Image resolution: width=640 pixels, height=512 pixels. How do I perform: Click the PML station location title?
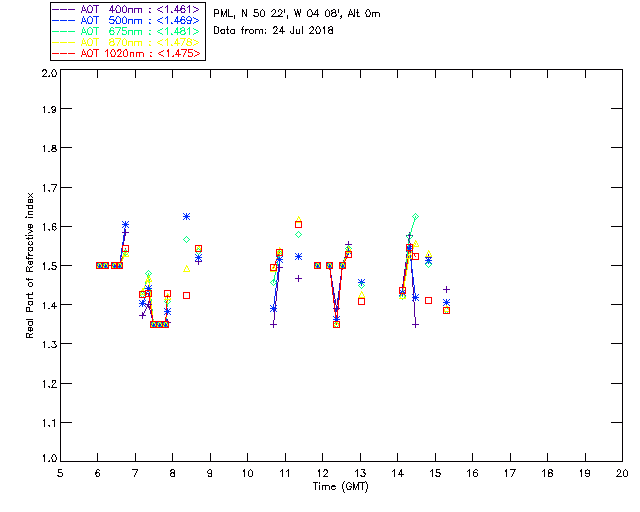point(297,14)
